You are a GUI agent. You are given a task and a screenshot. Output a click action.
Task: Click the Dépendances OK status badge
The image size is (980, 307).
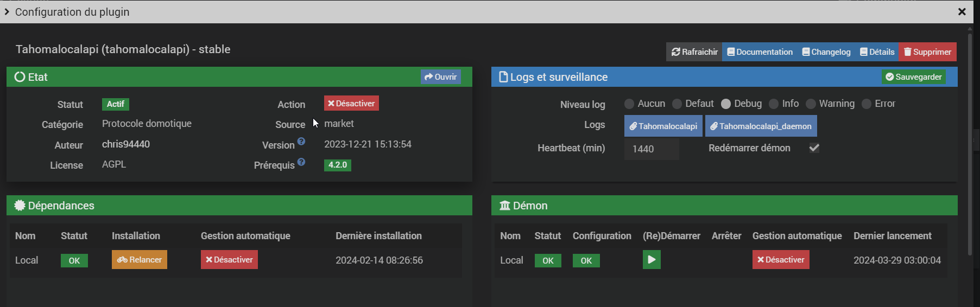coord(74,261)
